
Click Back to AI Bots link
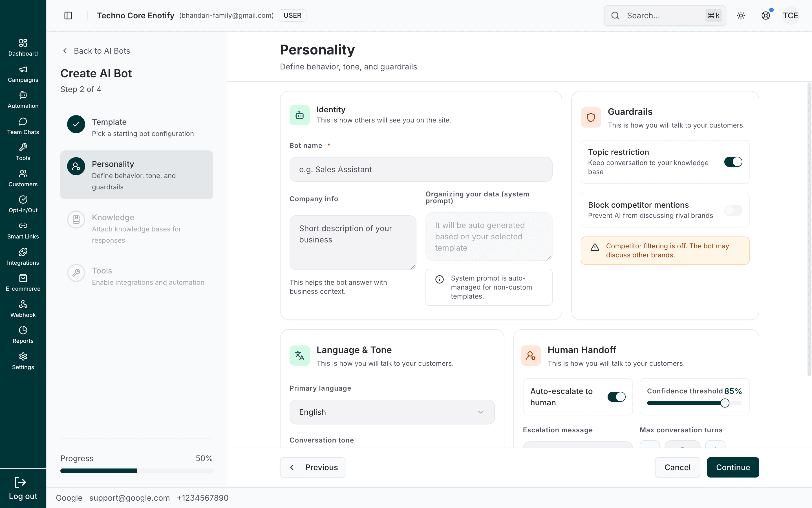96,51
